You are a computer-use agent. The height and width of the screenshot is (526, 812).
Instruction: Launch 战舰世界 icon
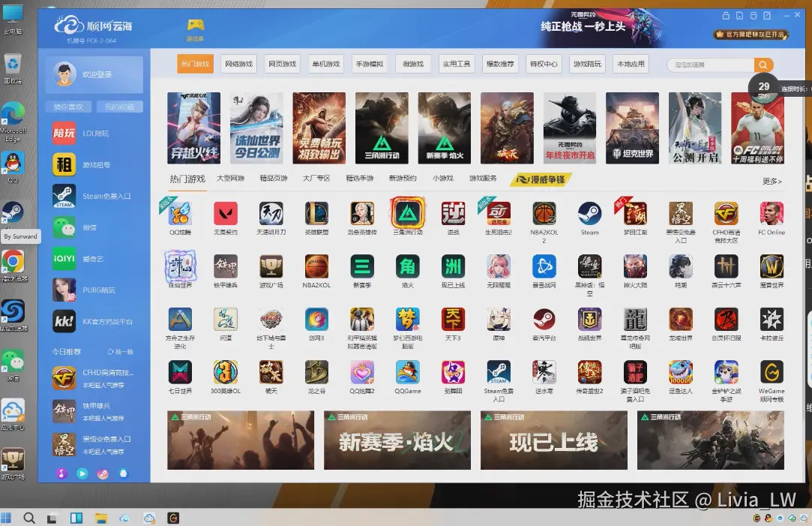(589, 319)
